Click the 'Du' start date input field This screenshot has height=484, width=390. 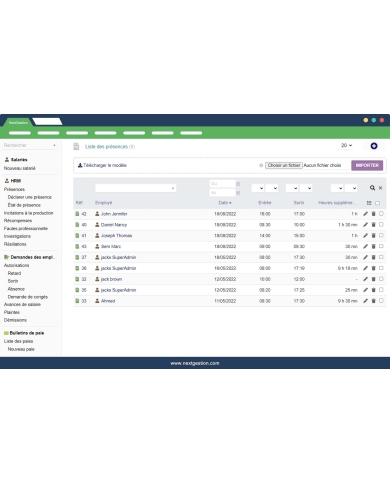click(222, 184)
